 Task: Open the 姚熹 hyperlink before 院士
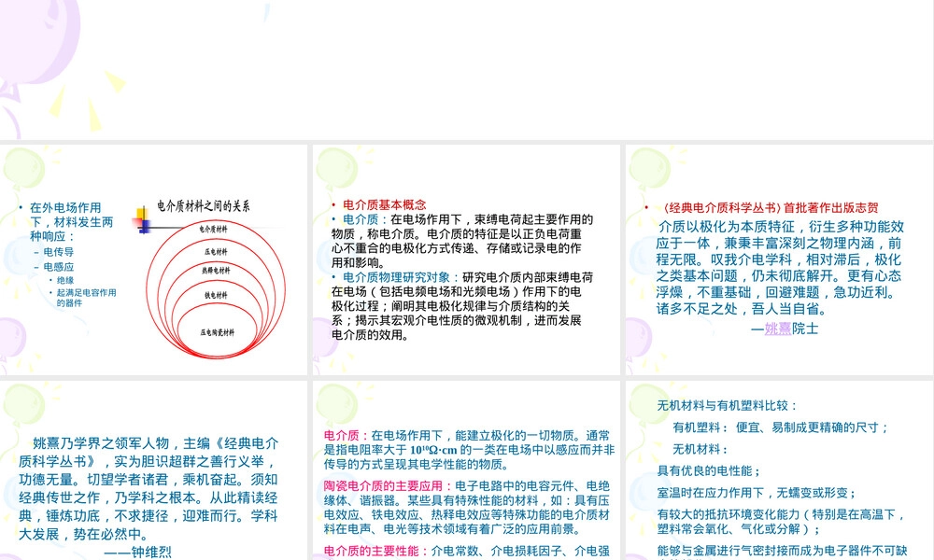[x=777, y=329]
